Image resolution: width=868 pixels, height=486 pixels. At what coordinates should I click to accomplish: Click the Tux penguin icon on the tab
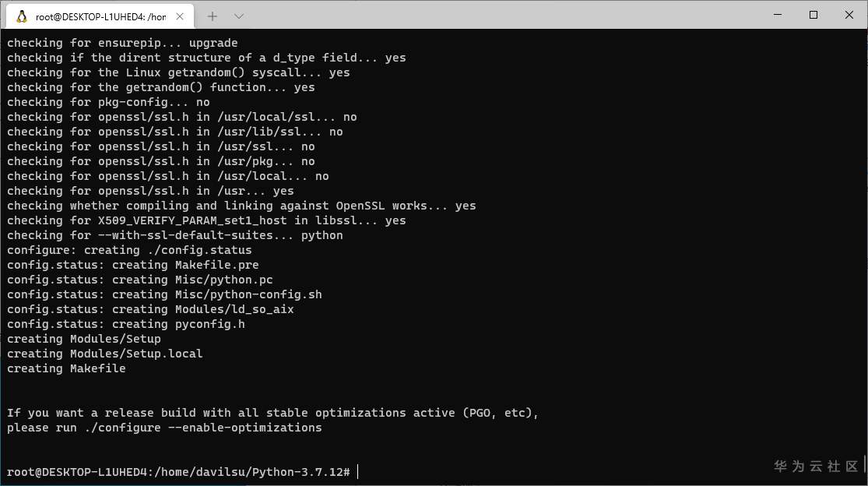pyautogui.click(x=22, y=16)
